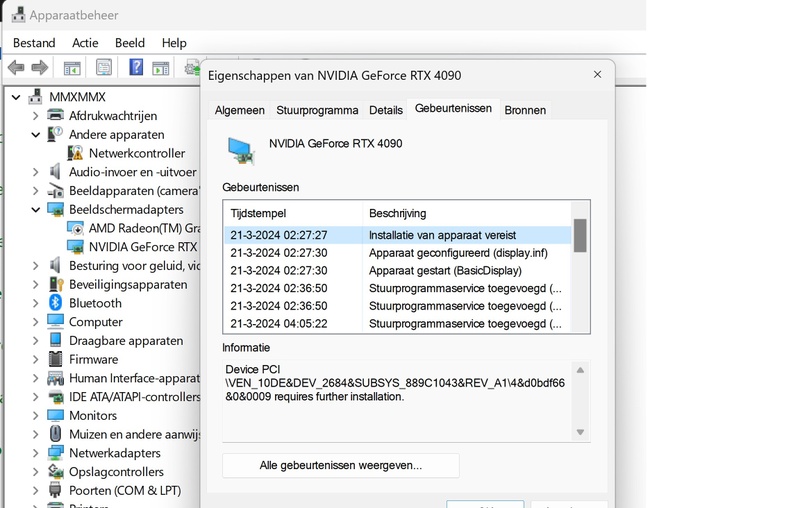Select the Netwerkcontroller device label
This screenshot has height=508, width=800.
tap(137, 153)
